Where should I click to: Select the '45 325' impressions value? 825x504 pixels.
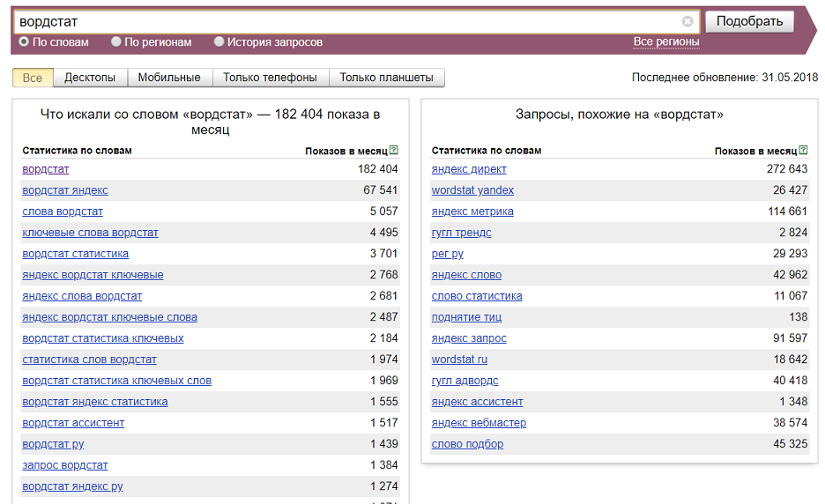click(x=790, y=443)
